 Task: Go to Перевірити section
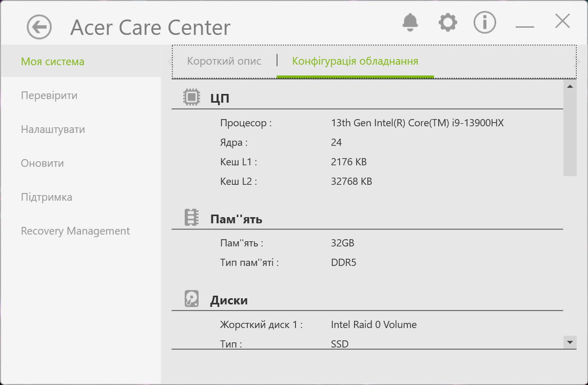tap(49, 95)
